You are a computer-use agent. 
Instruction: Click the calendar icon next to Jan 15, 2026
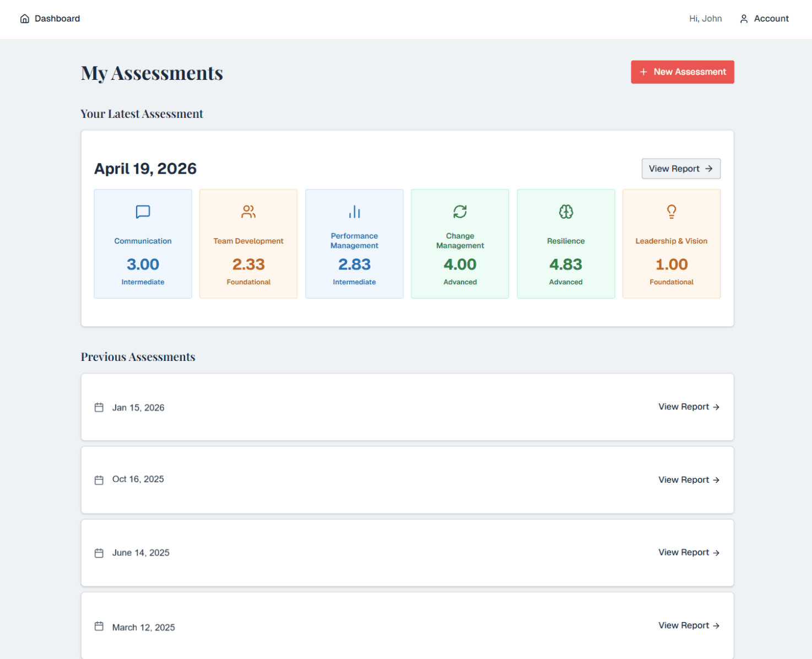coord(99,407)
